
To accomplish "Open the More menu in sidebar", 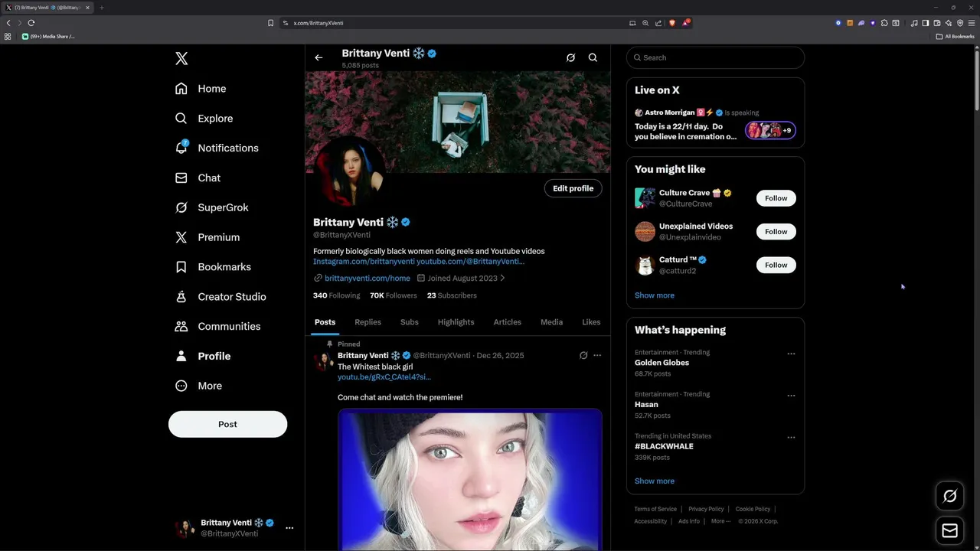I will (199, 386).
